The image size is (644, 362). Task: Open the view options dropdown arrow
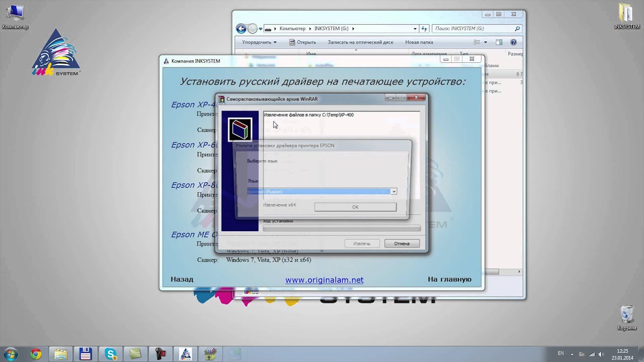486,42
